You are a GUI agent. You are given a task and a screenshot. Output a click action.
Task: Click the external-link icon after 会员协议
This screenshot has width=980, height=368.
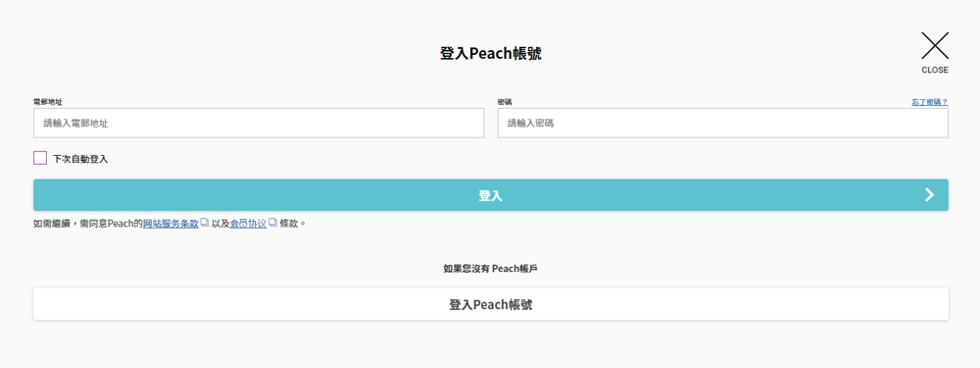(272, 223)
